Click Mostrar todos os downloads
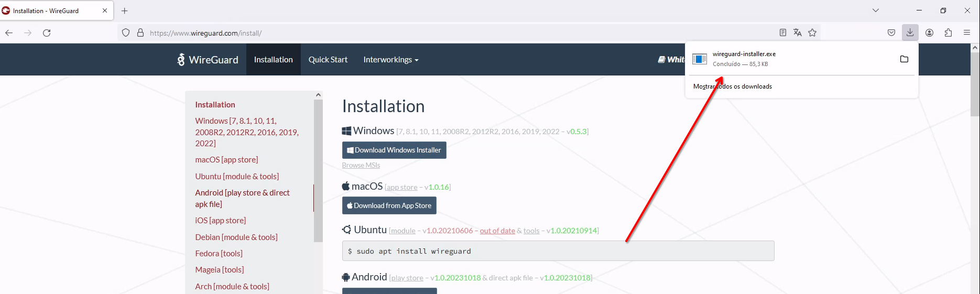 tap(733, 86)
